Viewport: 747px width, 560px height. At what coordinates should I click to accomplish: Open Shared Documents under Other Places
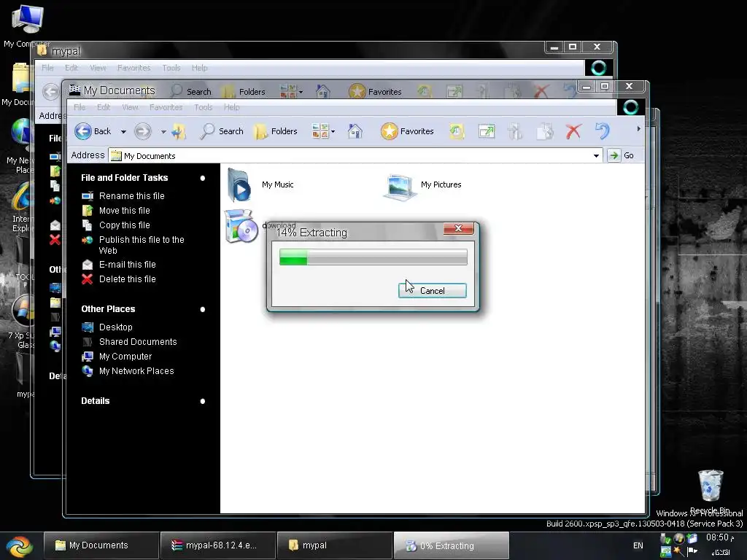coord(138,342)
